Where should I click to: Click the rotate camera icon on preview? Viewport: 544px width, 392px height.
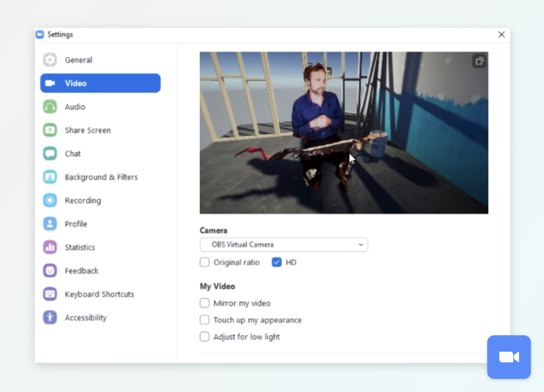[479, 61]
